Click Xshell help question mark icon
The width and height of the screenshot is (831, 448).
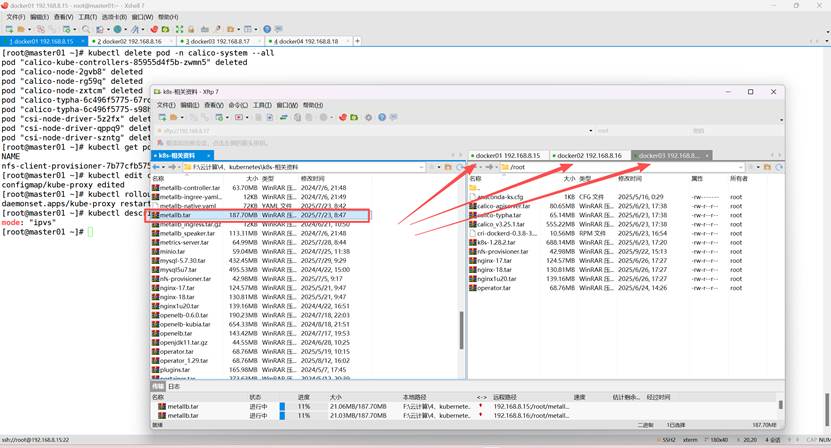[267, 29]
